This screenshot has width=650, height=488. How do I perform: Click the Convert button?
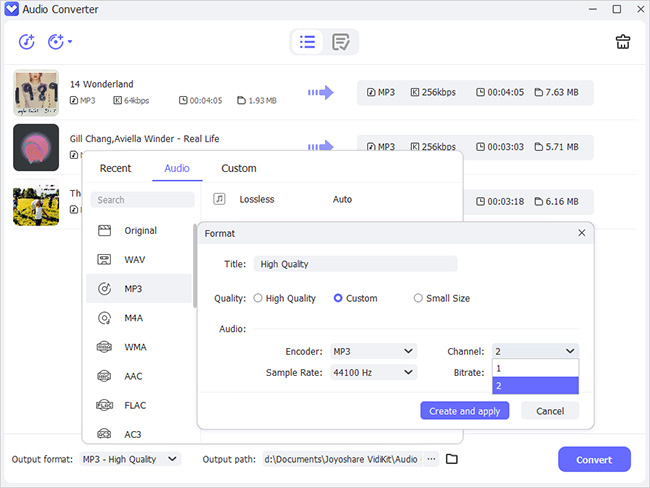pyautogui.click(x=594, y=460)
